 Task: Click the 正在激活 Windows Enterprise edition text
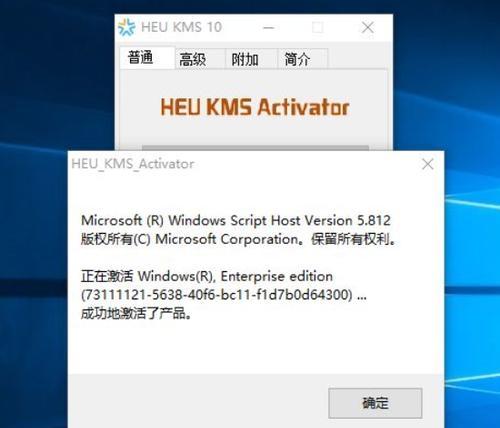207,276
